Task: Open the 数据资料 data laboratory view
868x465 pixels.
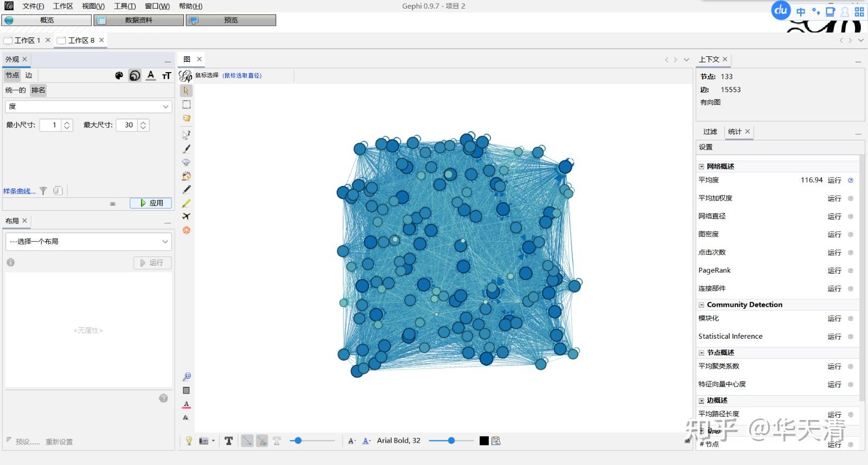Action: point(139,20)
